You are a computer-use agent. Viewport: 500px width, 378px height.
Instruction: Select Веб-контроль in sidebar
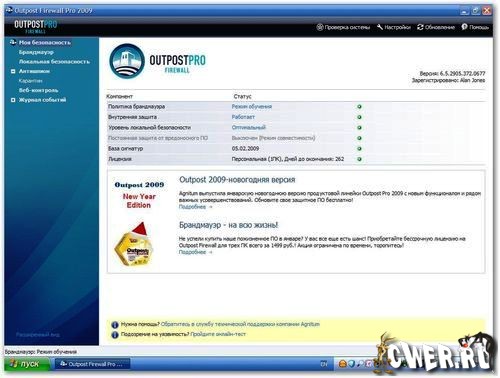[x=38, y=90]
